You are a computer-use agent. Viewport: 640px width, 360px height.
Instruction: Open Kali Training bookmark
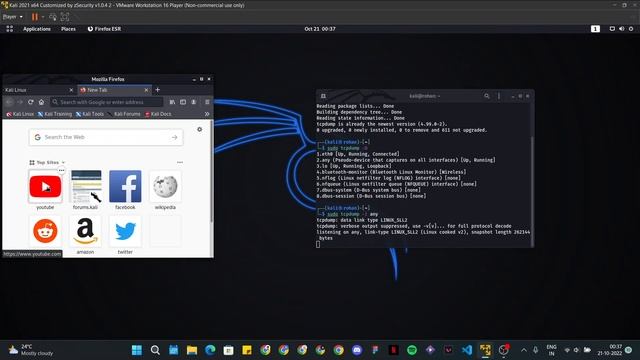tap(55, 114)
